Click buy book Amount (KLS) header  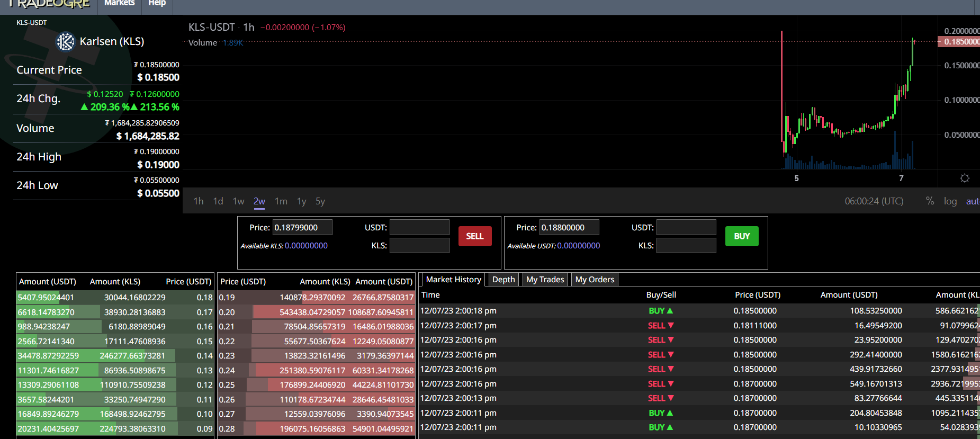coord(115,282)
